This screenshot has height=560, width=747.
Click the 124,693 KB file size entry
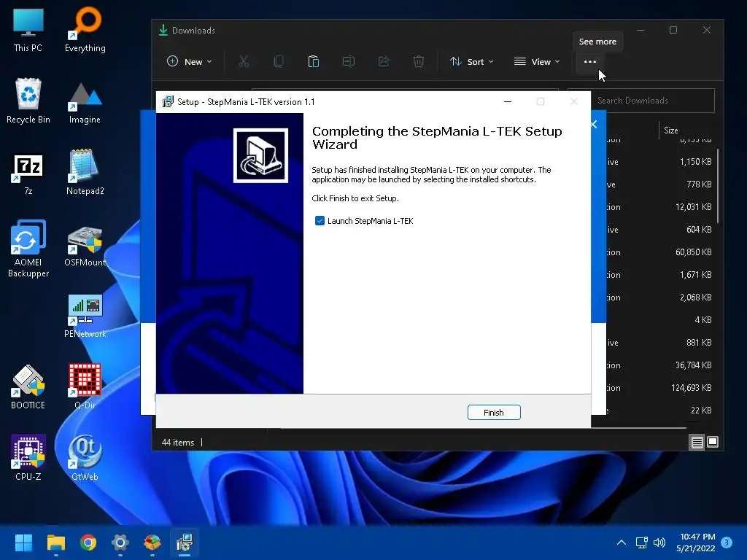point(692,388)
